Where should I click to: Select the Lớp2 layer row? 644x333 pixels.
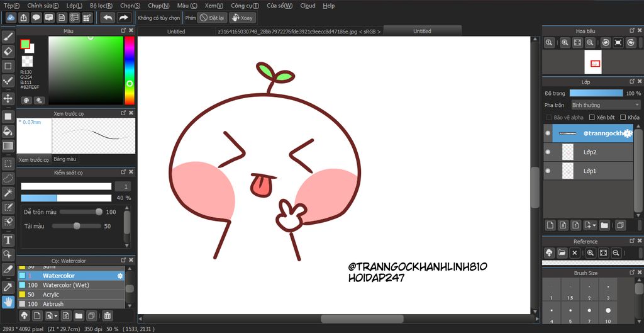click(x=588, y=152)
